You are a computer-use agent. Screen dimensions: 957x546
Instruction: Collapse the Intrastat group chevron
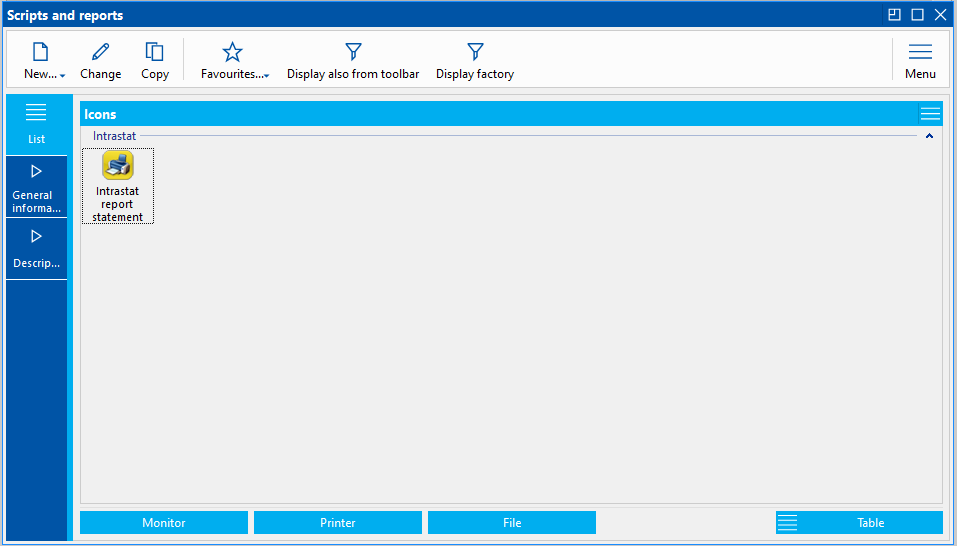[x=930, y=136]
